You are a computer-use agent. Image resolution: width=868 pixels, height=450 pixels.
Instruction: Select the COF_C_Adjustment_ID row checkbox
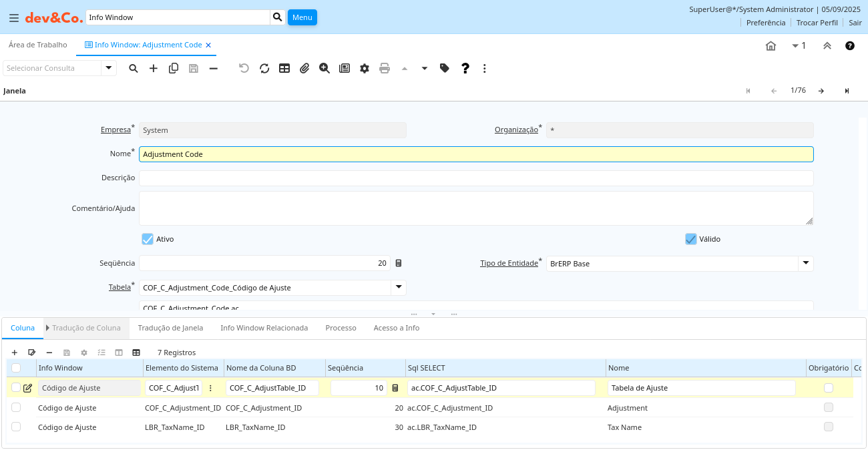16,407
